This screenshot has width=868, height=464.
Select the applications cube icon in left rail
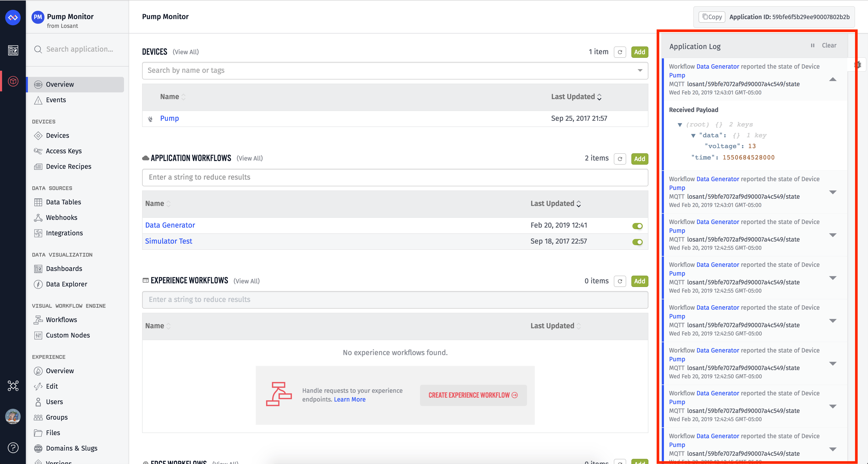13,81
